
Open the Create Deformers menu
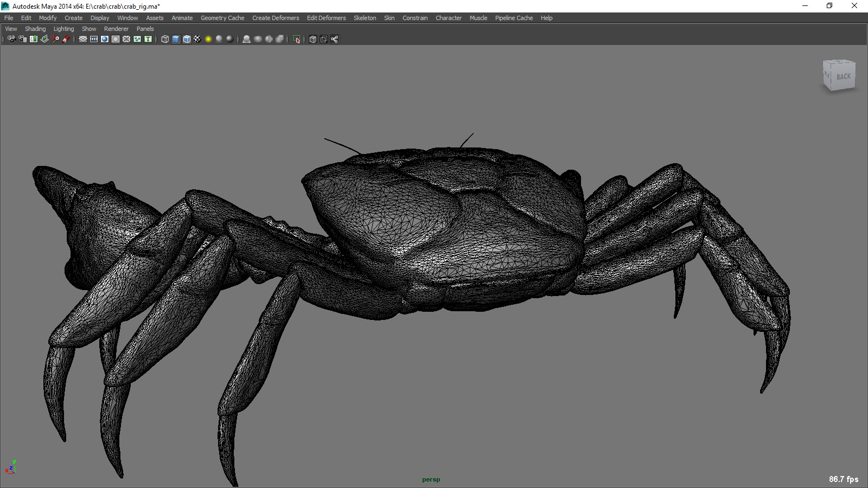click(x=276, y=18)
